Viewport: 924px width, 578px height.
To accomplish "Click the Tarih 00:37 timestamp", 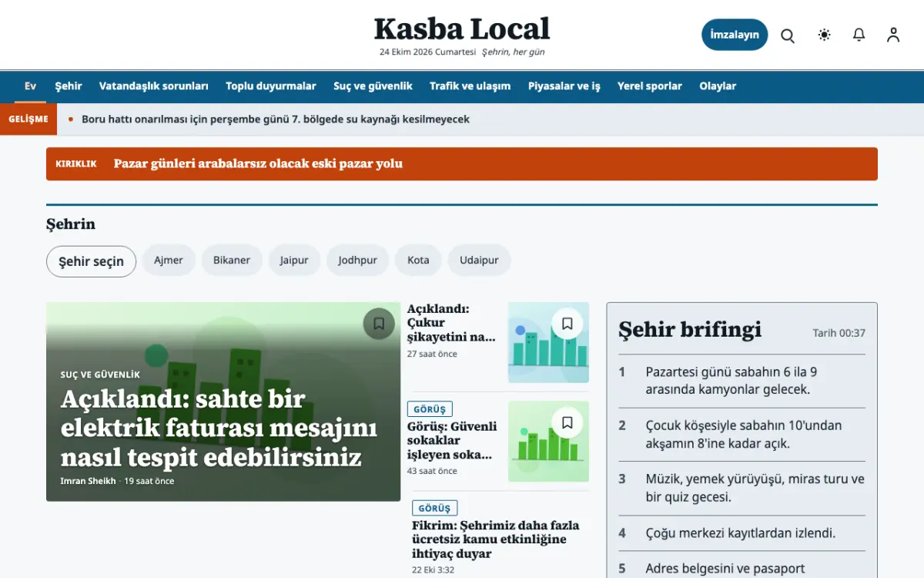I will pos(839,334).
